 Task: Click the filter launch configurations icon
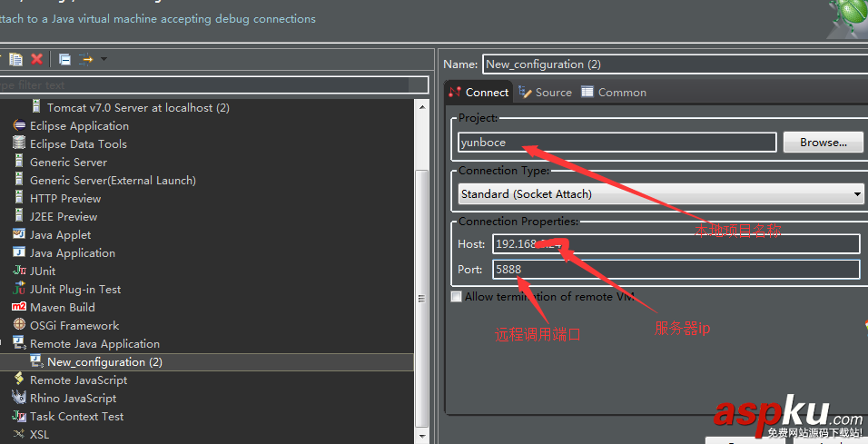click(x=86, y=59)
